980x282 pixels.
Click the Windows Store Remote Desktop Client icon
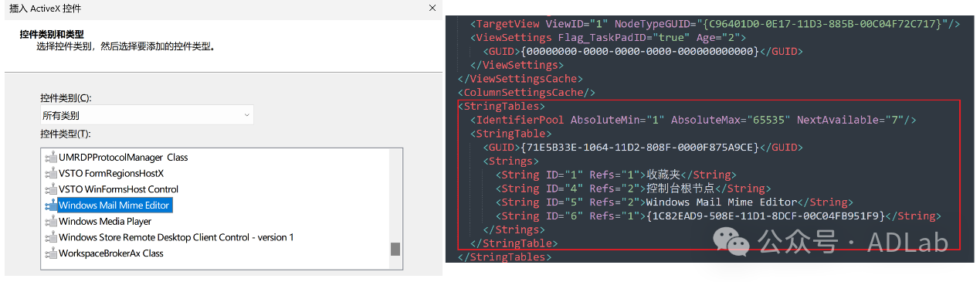pyautogui.click(x=51, y=238)
